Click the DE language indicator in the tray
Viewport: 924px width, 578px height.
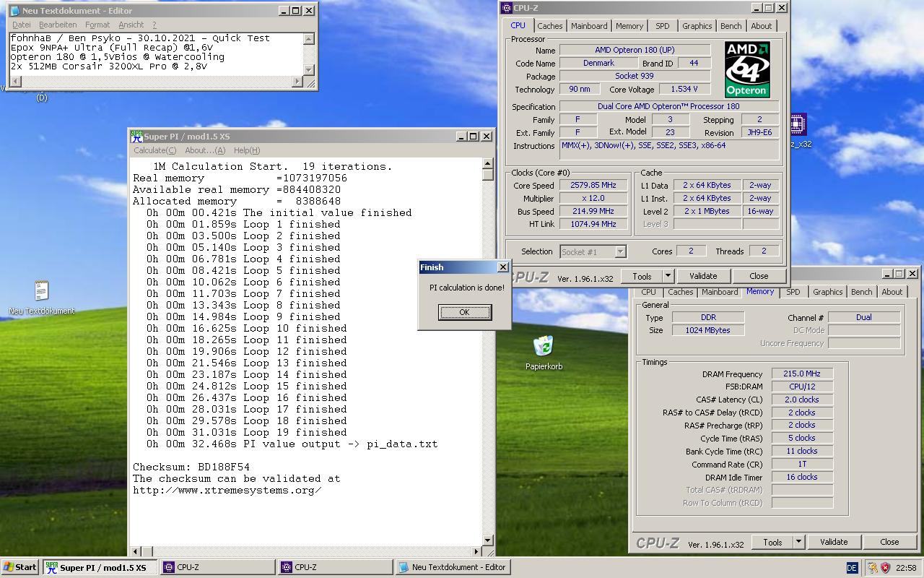pos(852,568)
